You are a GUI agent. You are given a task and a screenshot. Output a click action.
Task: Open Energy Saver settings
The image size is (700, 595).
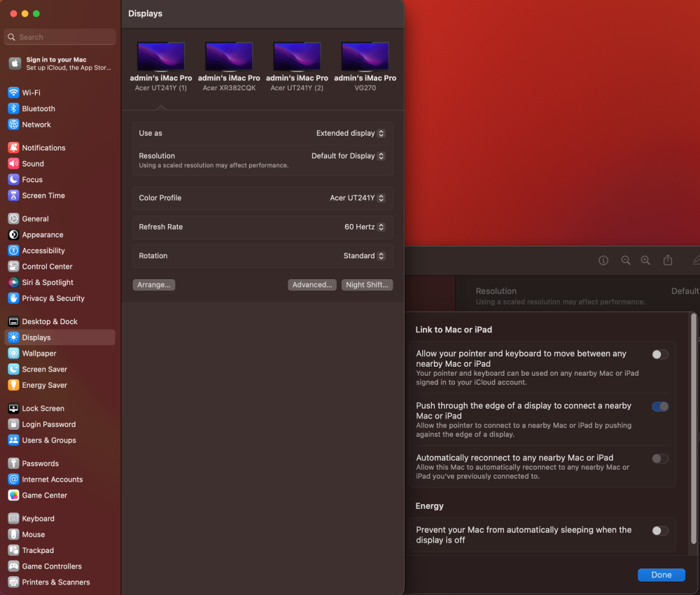[x=59, y=385]
